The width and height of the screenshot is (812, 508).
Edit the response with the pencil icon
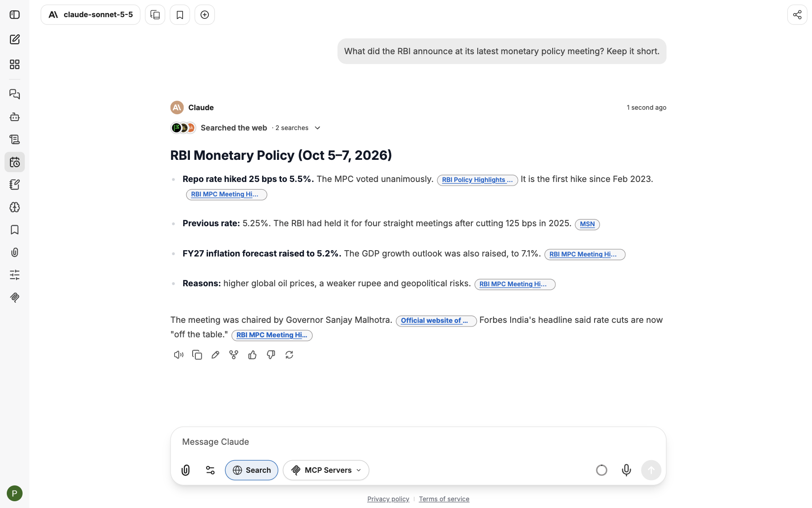[216, 355]
